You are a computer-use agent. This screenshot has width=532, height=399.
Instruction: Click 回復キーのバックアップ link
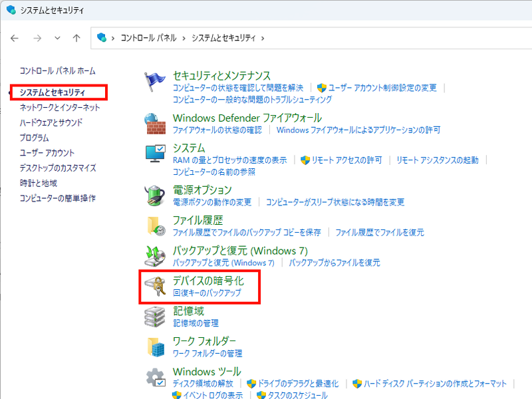207,293
